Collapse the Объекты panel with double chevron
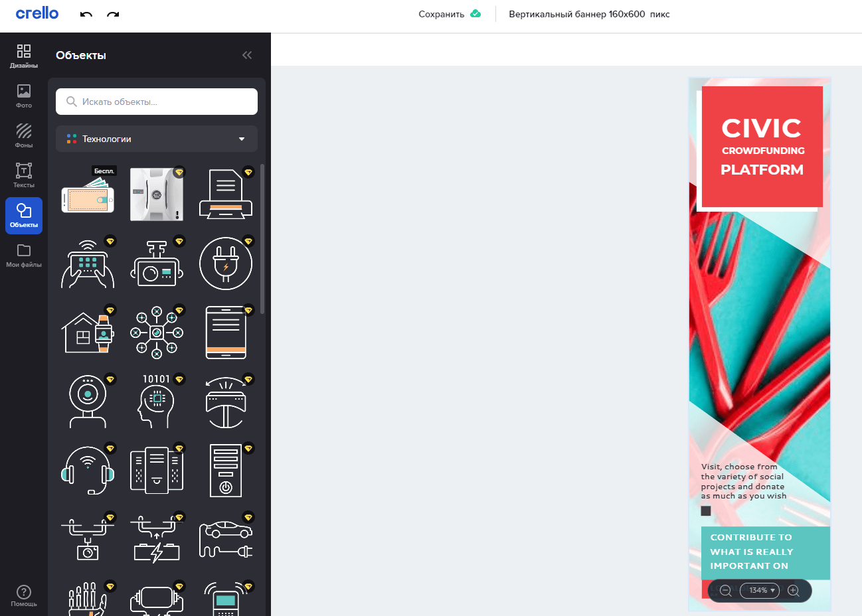 point(247,55)
